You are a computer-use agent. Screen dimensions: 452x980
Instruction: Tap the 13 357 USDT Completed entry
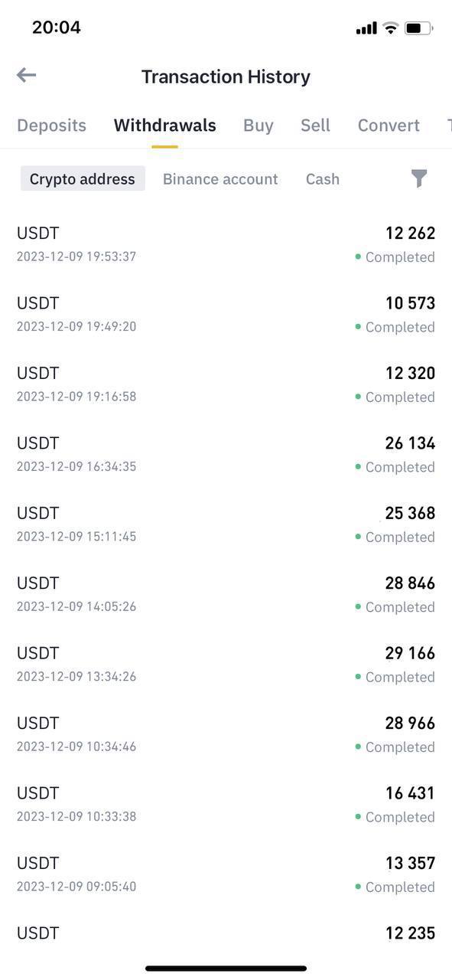pos(226,874)
